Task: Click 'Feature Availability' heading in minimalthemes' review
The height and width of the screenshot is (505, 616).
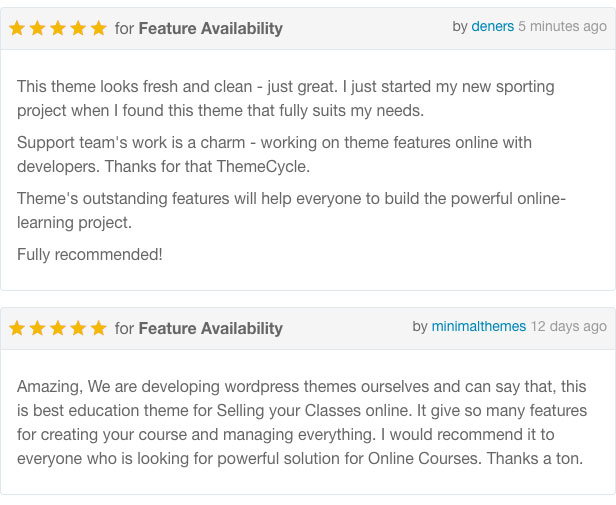Action: [211, 329]
